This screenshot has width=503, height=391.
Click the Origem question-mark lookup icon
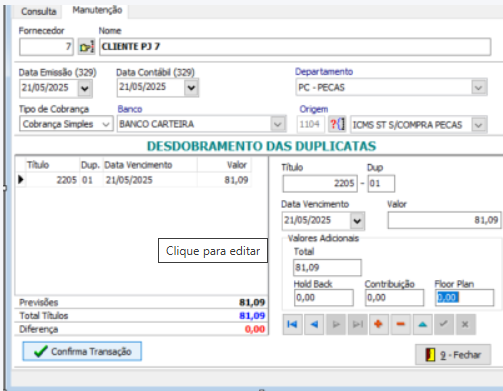tap(337, 125)
